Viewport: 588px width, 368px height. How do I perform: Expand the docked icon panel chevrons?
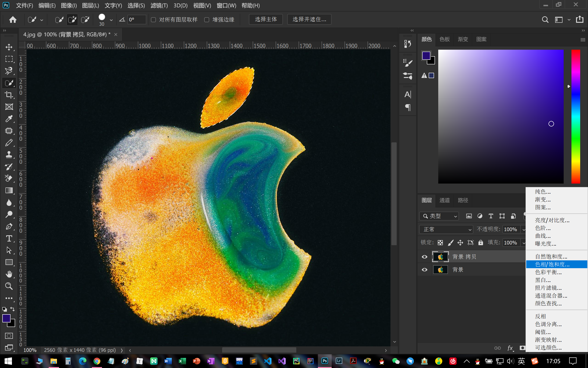coord(412,30)
